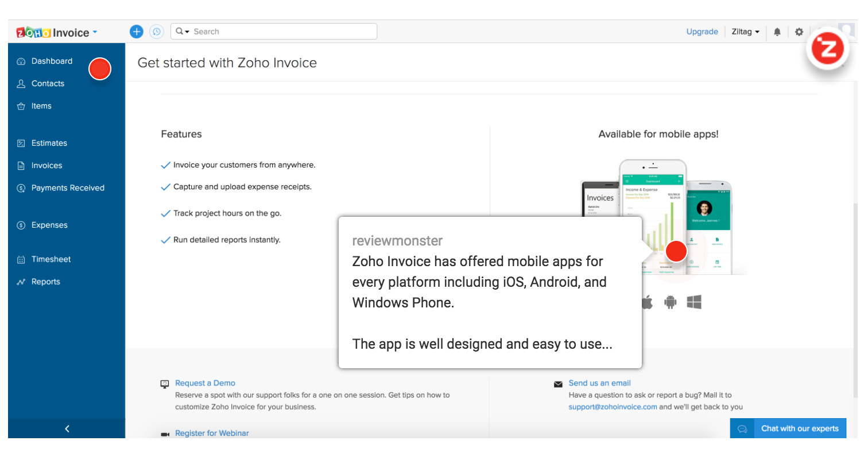Click "Track project hours on the go."
The height and width of the screenshot is (460, 868).
tap(227, 213)
